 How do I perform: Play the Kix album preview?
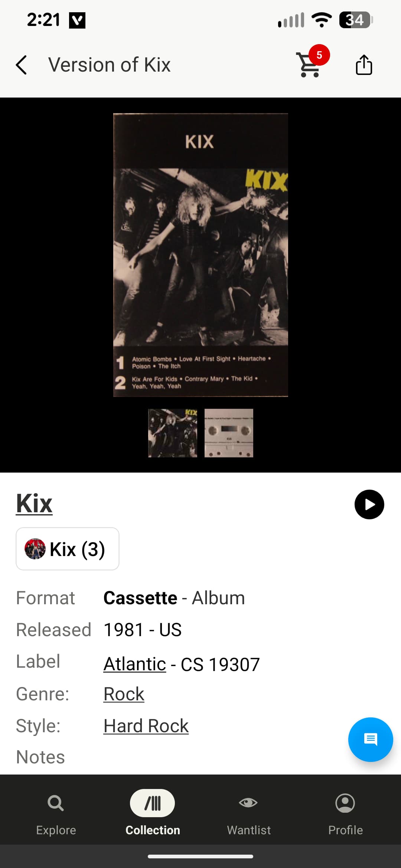369,504
